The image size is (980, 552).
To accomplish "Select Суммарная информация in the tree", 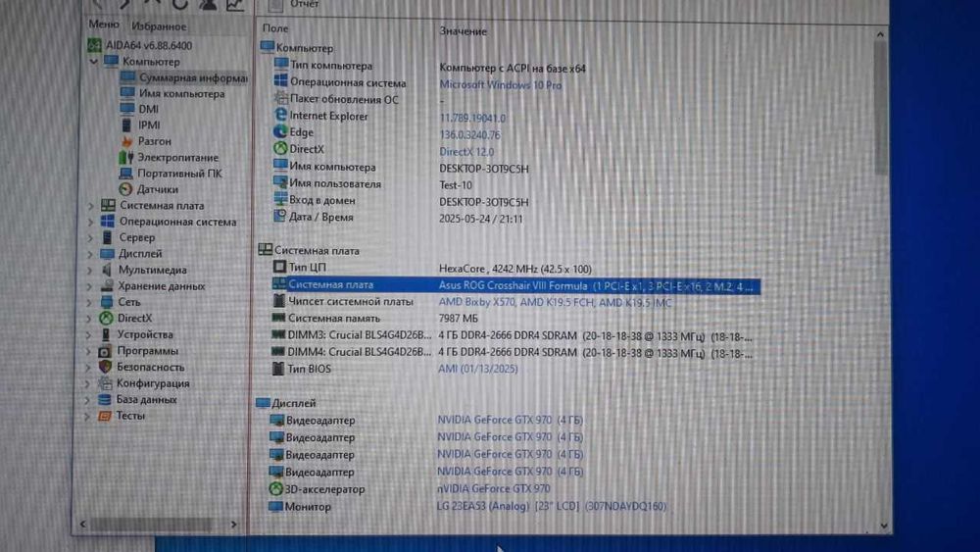I will [184, 77].
